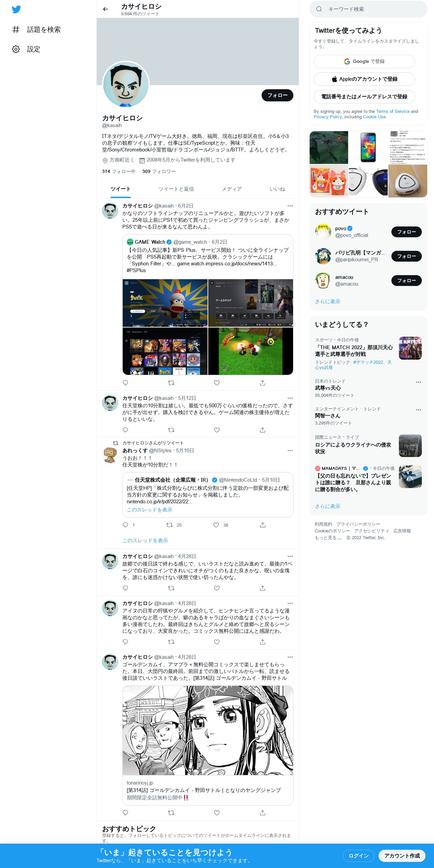
Task: Open the サルゲッチュ PS Plus screenshot image
Action: (165, 303)
